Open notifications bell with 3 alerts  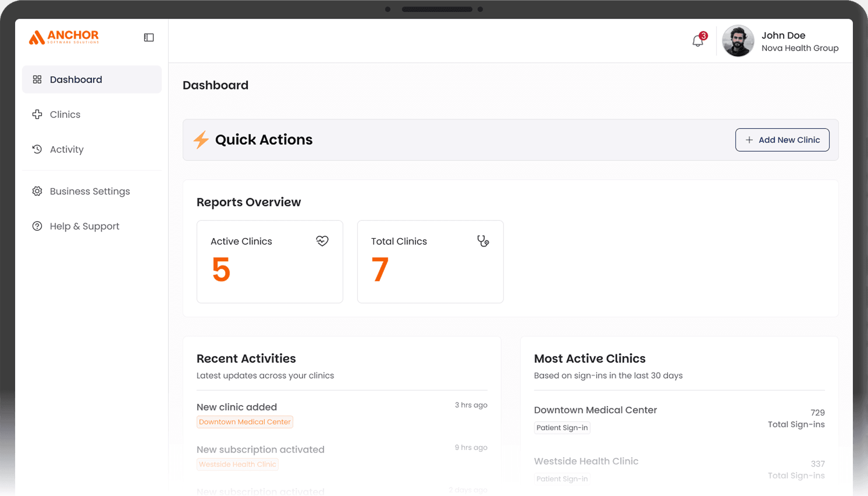pos(699,40)
